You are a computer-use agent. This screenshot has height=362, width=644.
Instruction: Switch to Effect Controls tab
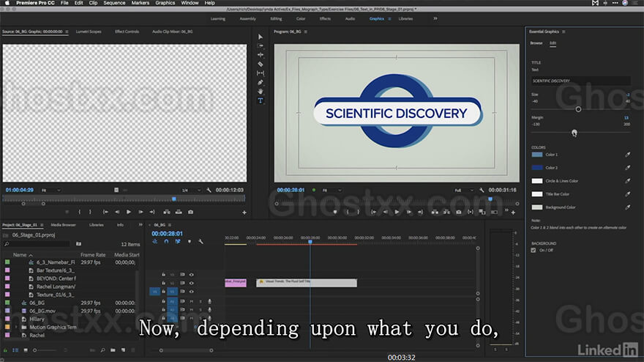(127, 32)
